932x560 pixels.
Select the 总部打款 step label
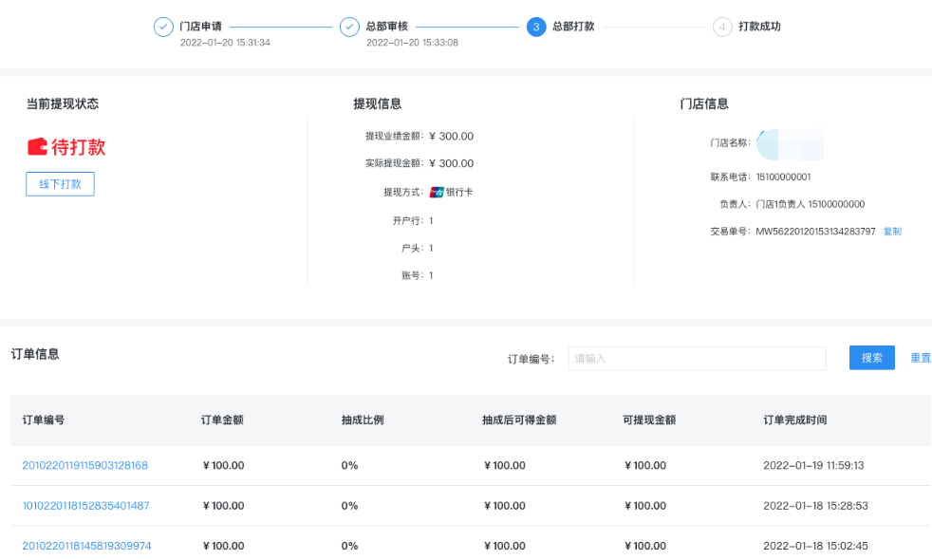[573, 27]
